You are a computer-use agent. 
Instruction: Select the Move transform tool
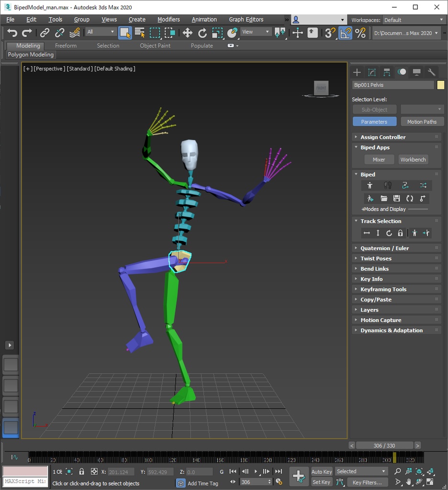187,33
